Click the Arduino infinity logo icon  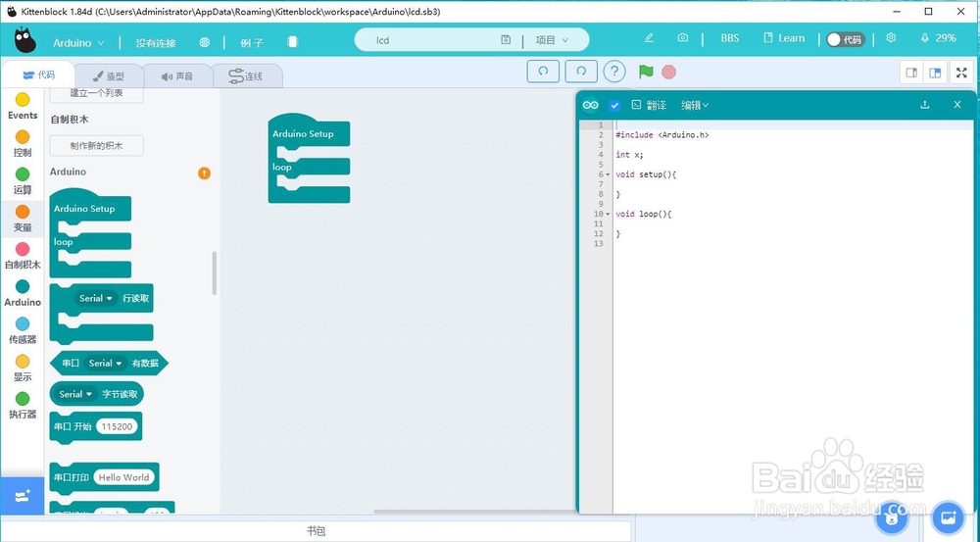[x=591, y=105]
